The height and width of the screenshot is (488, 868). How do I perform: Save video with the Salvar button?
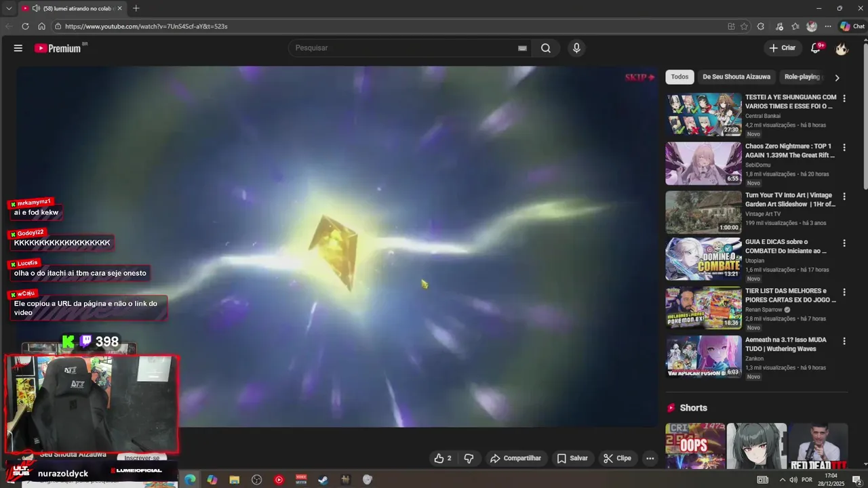point(572,458)
